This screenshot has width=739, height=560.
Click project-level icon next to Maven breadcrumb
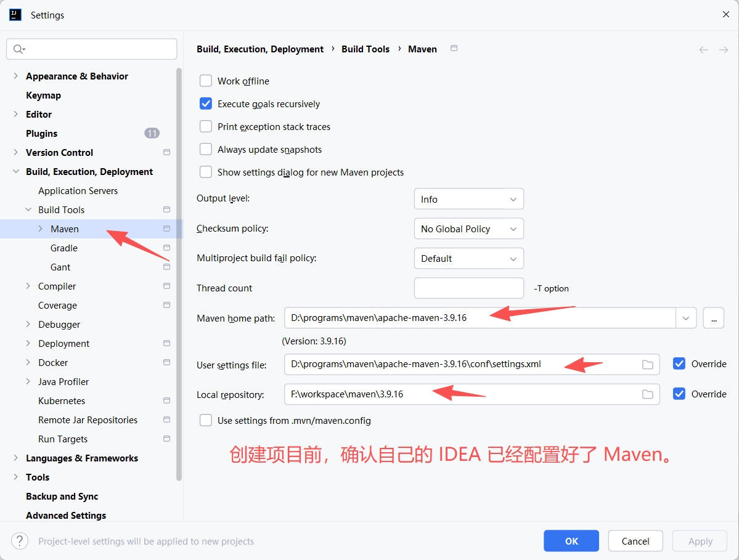click(x=454, y=48)
